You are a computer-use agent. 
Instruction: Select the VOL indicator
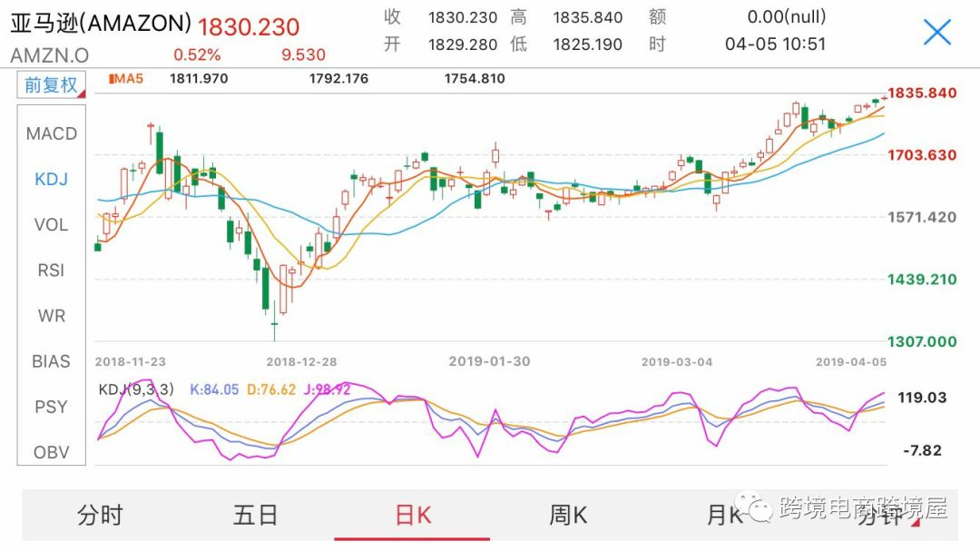(52, 224)
